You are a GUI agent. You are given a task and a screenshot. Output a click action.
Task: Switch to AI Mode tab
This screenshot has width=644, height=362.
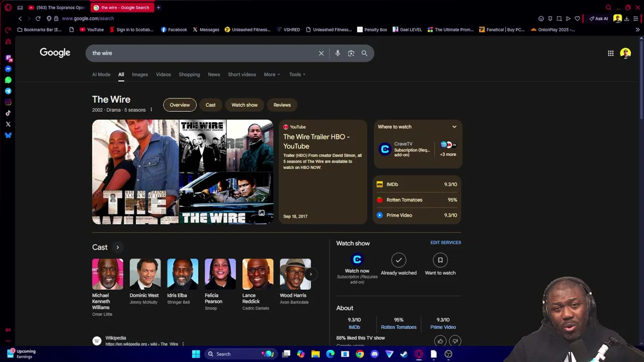click(x=101, y=74)
